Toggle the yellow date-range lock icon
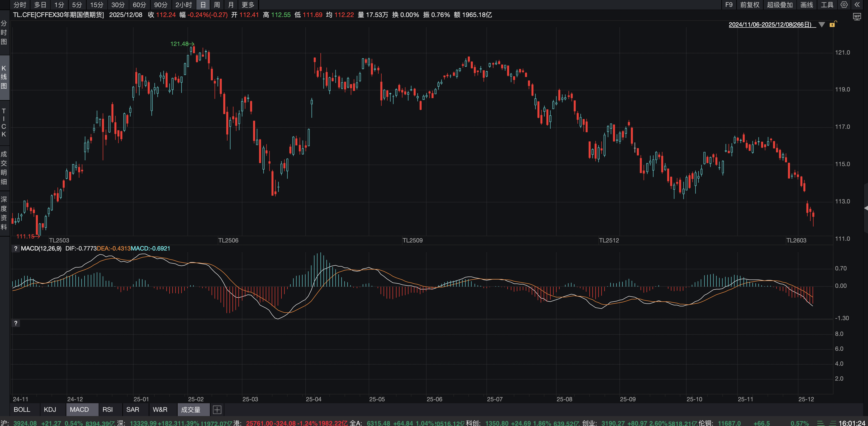The width and height of the screenshot is (868, 426). click(832, 24)
